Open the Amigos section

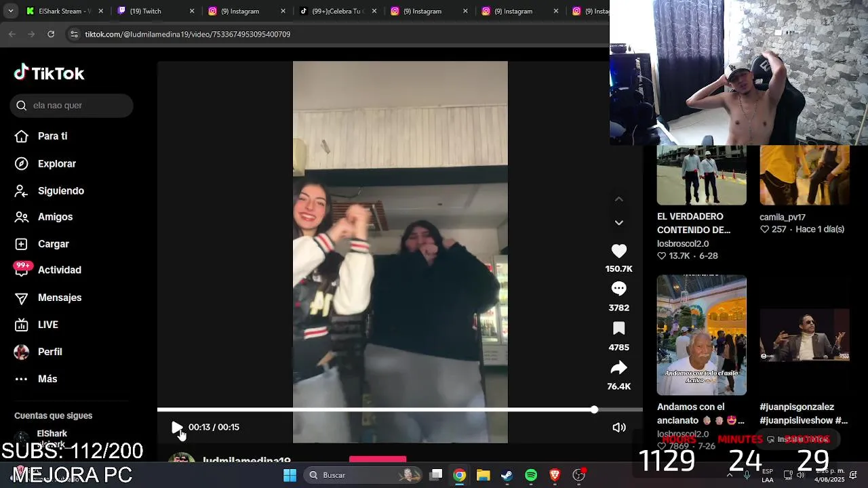[45, 217]
